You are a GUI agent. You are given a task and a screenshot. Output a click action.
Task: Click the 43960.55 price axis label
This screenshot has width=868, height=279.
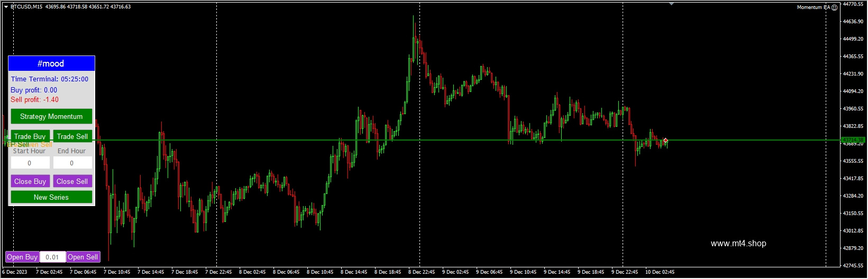tap(853, 108)
